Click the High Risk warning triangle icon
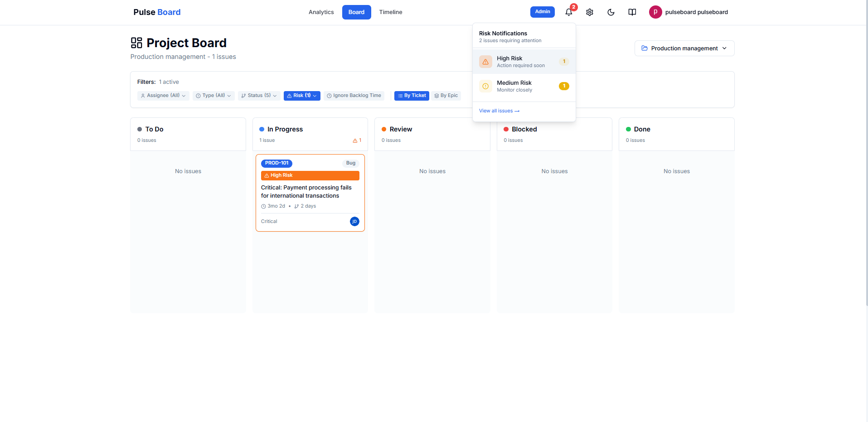Viewport: 868px width, 422px height. (485, 62)
